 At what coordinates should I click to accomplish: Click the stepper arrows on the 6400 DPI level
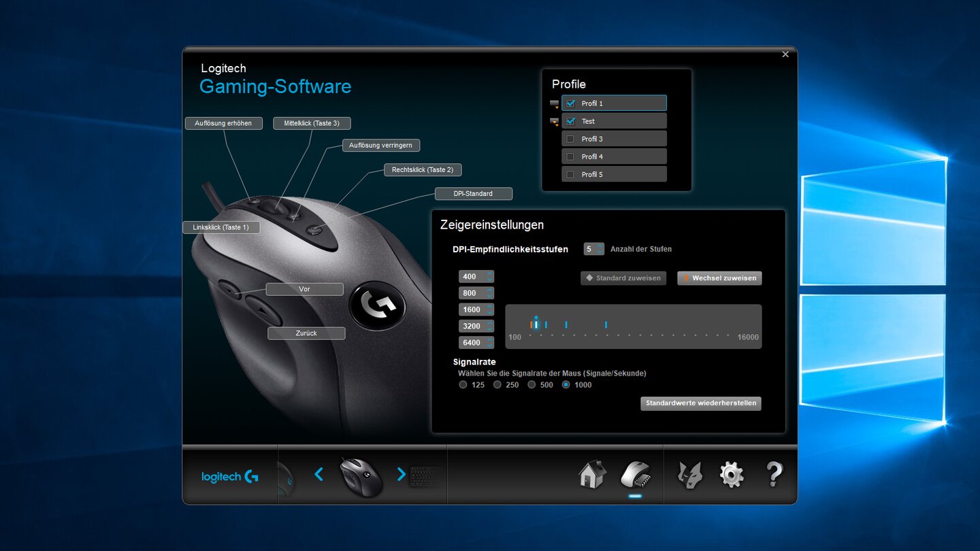pos(489,343)
